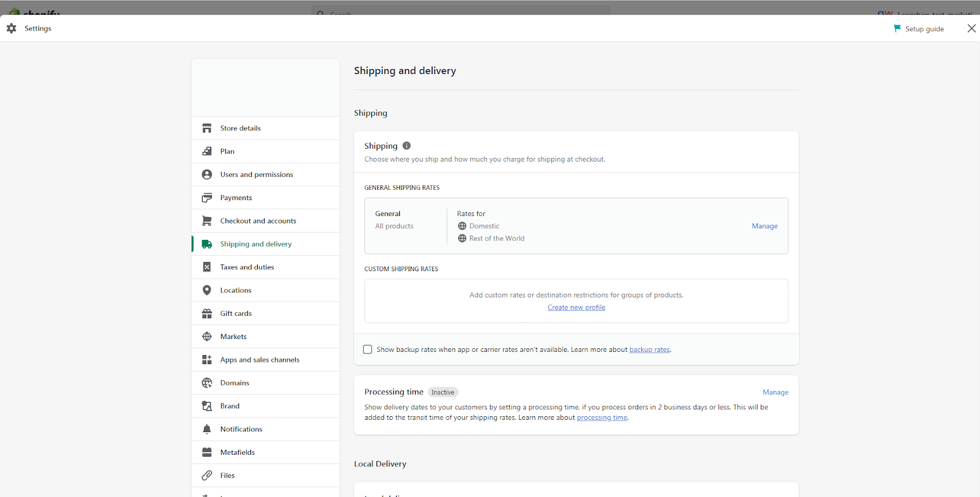Select Apps and sales channels
The height and width of the screenshot is (497, 980).
click(x=266, y=360)
